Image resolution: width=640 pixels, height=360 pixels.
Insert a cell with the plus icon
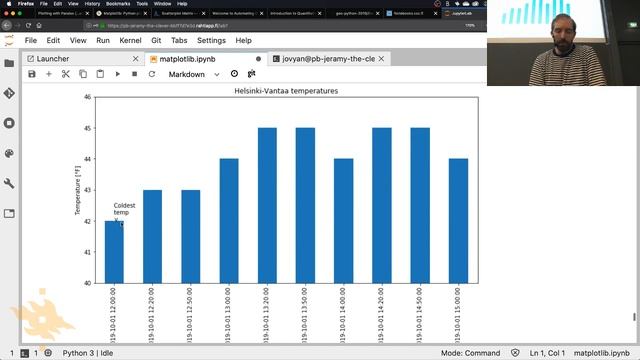49,74
